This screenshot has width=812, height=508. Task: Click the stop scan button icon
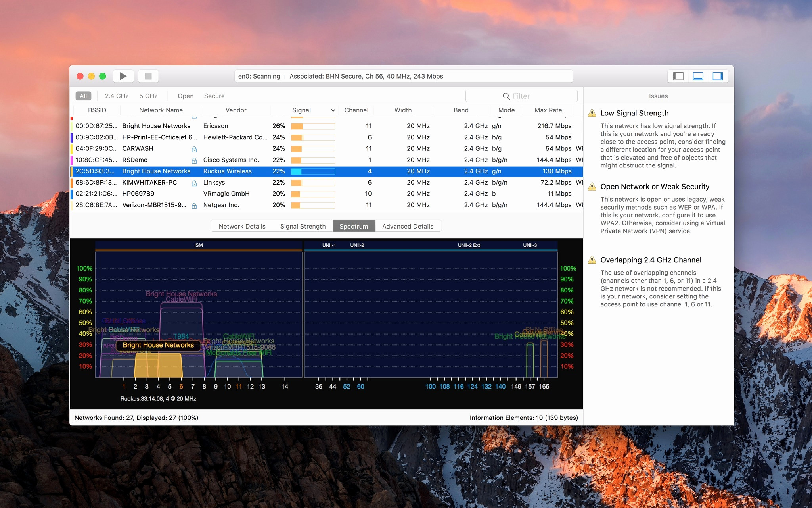(149, 75)
